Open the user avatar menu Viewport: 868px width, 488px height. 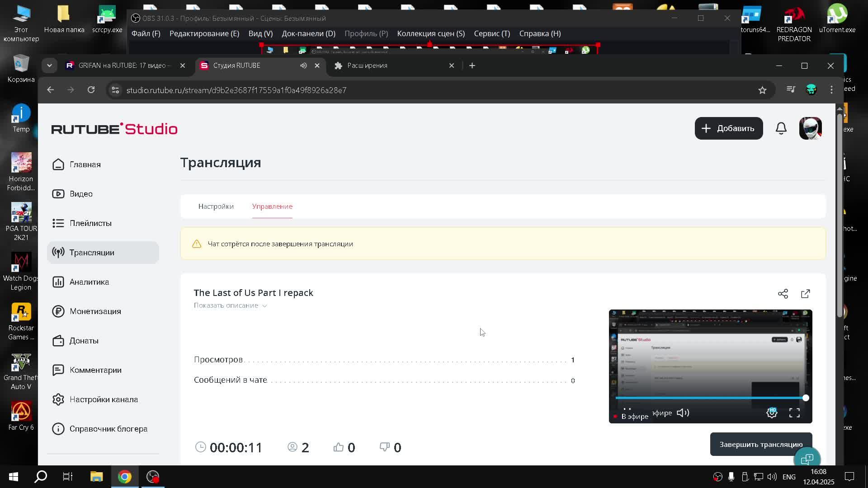[811, 128]
